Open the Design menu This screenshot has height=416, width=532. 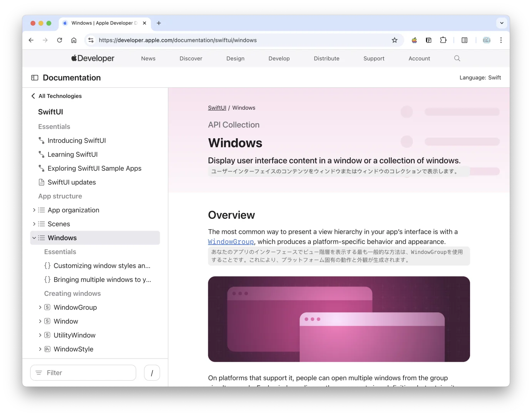point(235,59)
